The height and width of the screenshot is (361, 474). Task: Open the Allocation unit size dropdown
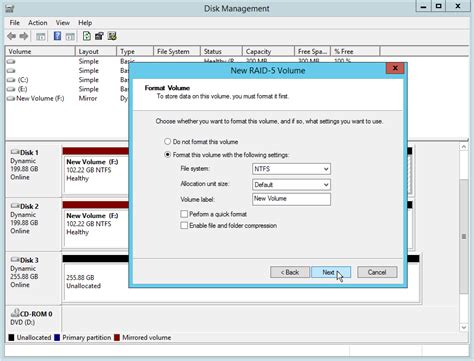coord(291,185)
